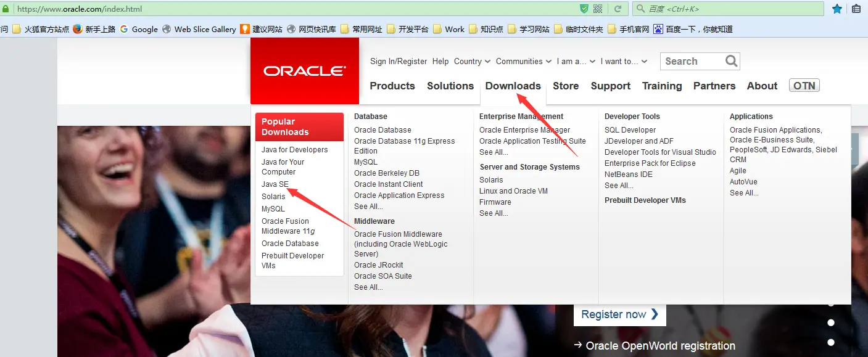Viewport: 868px width, 357px height.
Task: Open the 手机官网 bookmark folder
Action: pyautogui.click(x=628, y=29)
